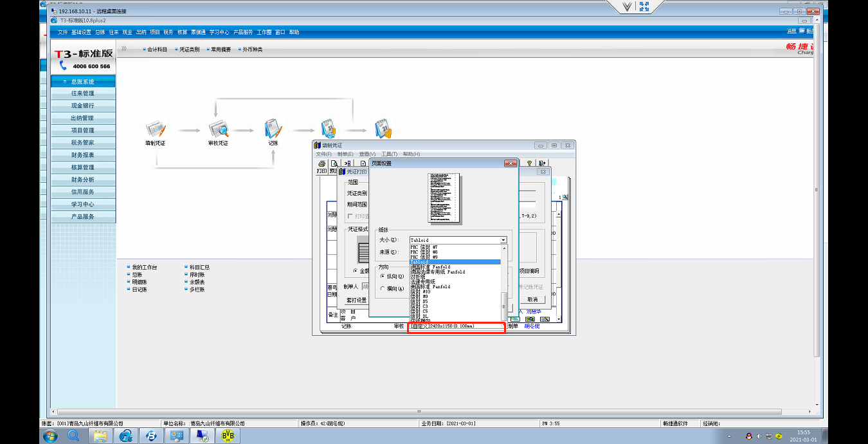Open the yellow BVB icon on taskbar
The width and height of the screenshot is (868, 444).
(x=228, y=436)
